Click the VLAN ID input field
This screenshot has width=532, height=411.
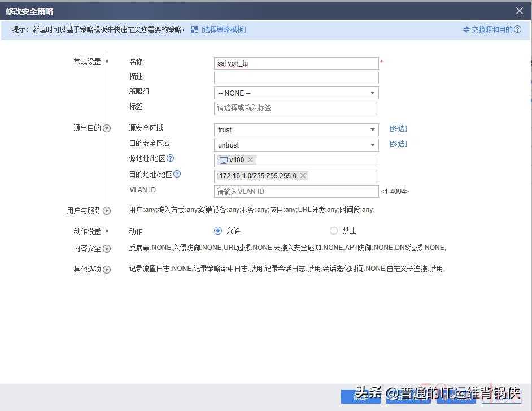[x=296, y=192]
